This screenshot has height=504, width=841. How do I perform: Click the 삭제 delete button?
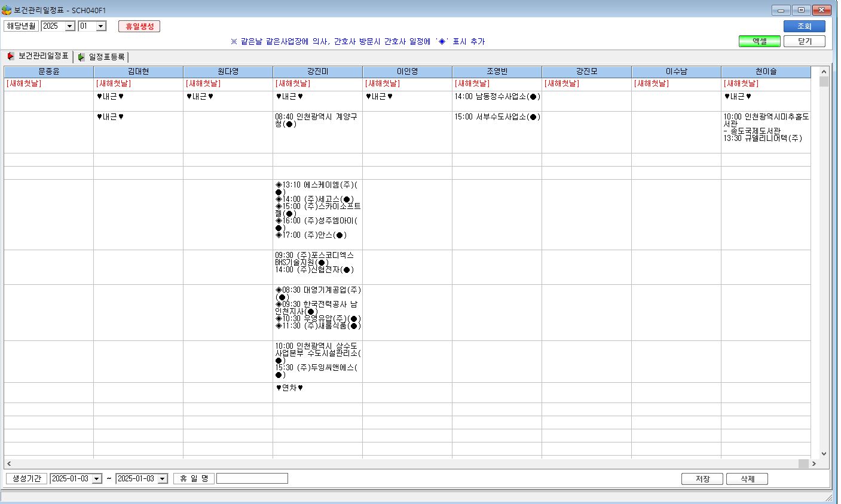747,479
